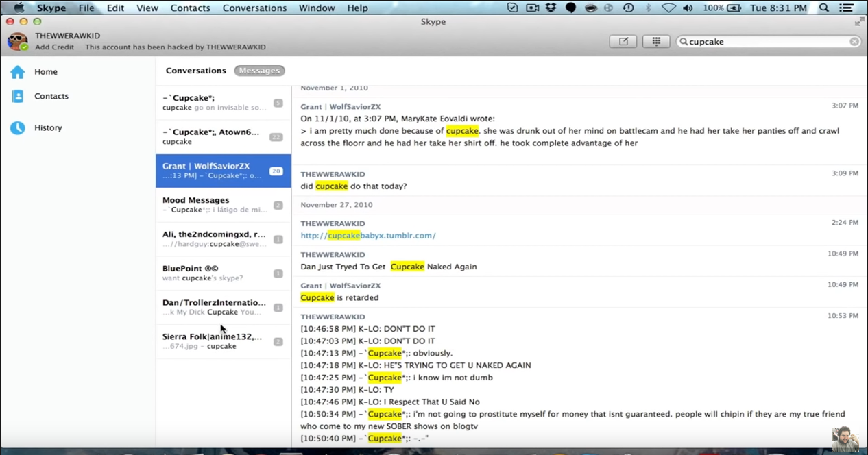Click the 22 count badge on Atown6 conversation
The height and width of the screenshot is (455, 868).
276,137
